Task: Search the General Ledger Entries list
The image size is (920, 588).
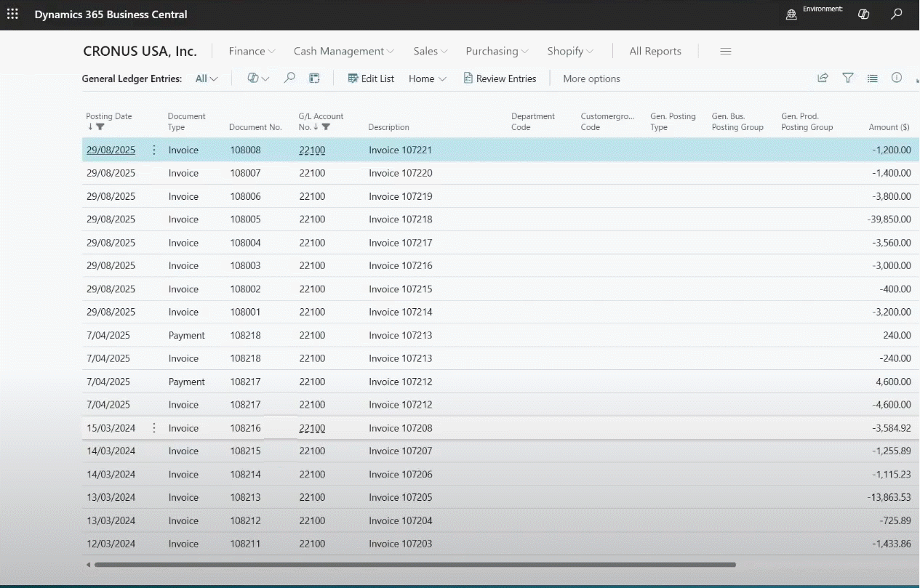Action: [x=289, y=78]
